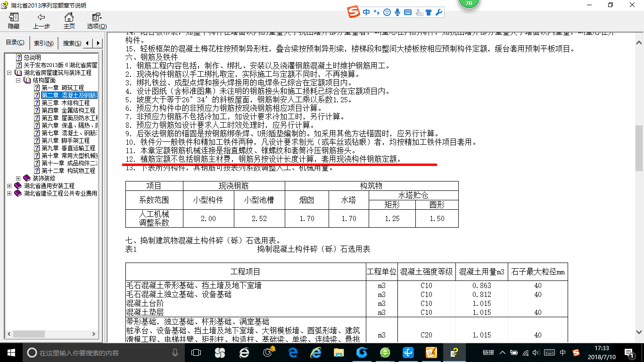The image size is (644, 362).
Task: Switch to the 目录(C) tab
Action: click(x=15, y=43)
